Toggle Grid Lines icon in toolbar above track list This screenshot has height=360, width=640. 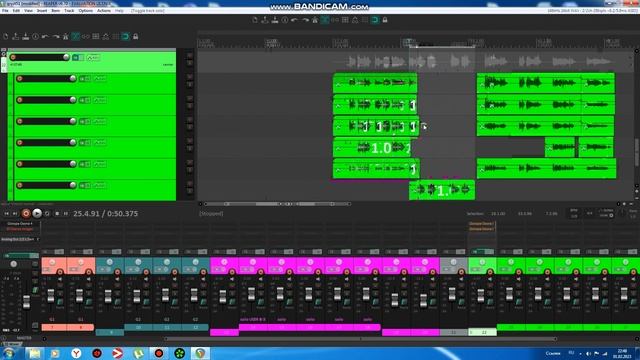116,37
